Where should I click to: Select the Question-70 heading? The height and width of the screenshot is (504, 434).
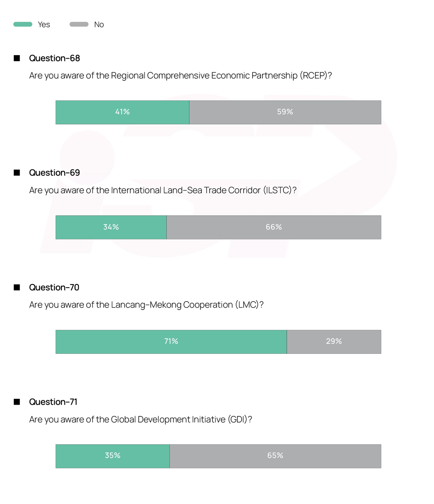(54, 288)
